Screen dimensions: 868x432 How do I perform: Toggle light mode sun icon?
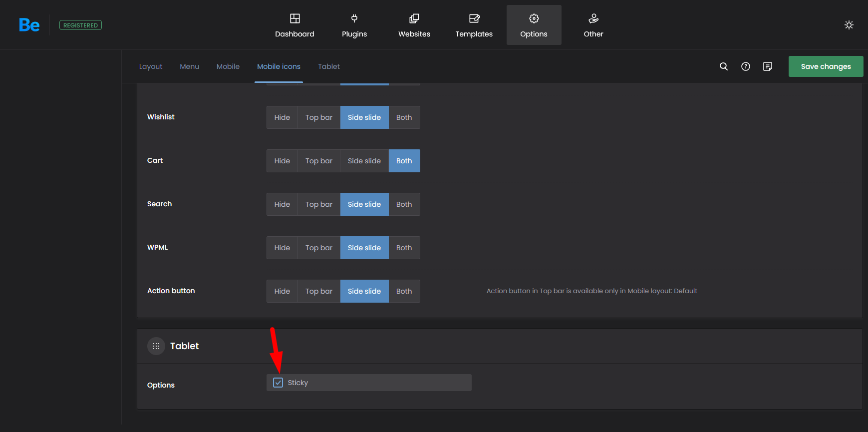tap(849, 25)
